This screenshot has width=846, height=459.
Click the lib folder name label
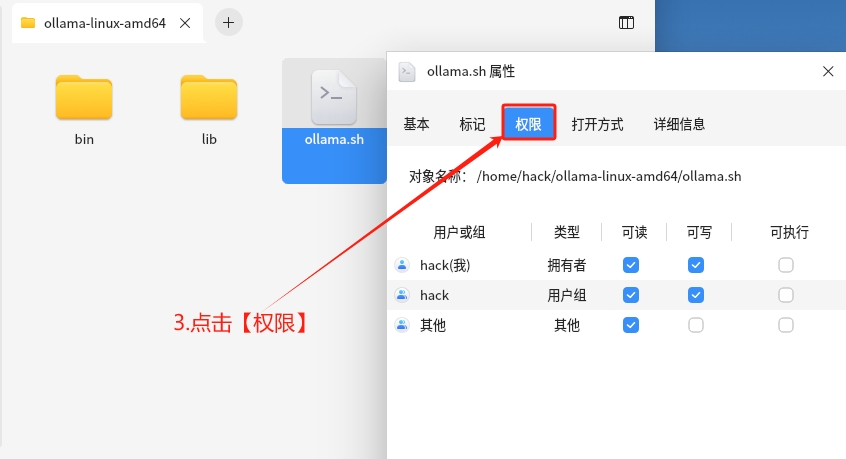coord(209,139)
